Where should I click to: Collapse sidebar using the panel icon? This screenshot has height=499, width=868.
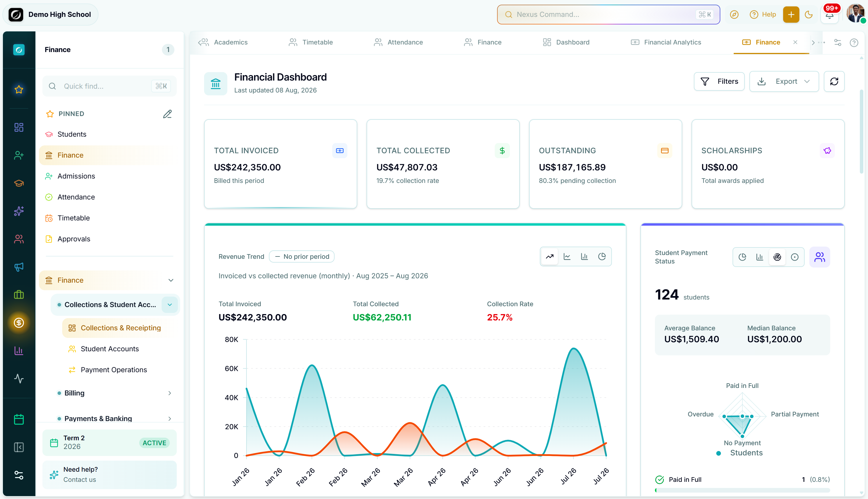coord(19,447)
